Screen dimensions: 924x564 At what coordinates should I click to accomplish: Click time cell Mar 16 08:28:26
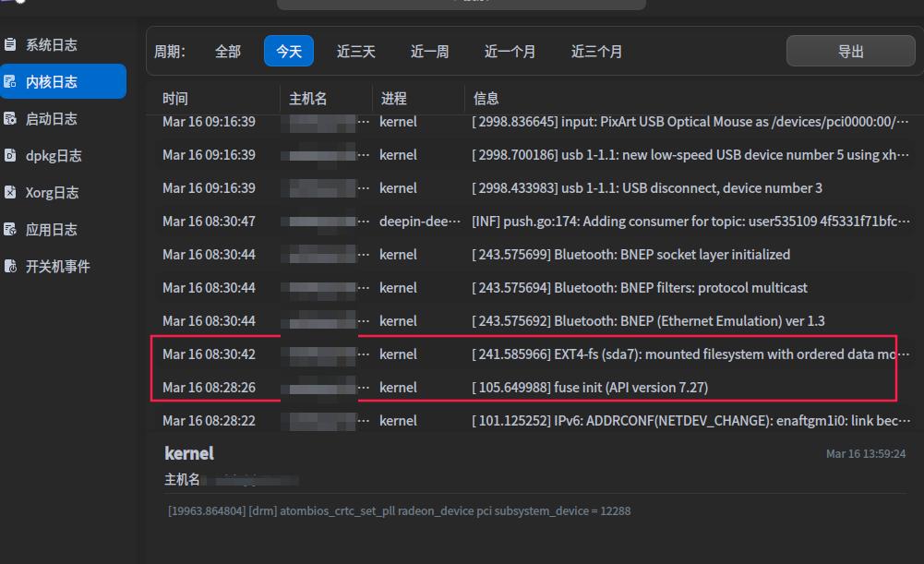pos(209,387)
